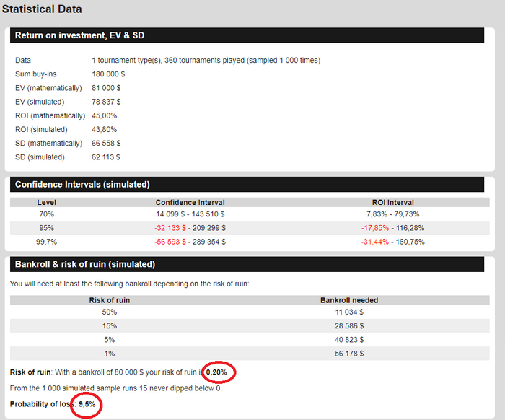Screen dimensions: 505x420
Task: Select ROI interval '-31,44% - 160,75%'
Action: [393, 242]
